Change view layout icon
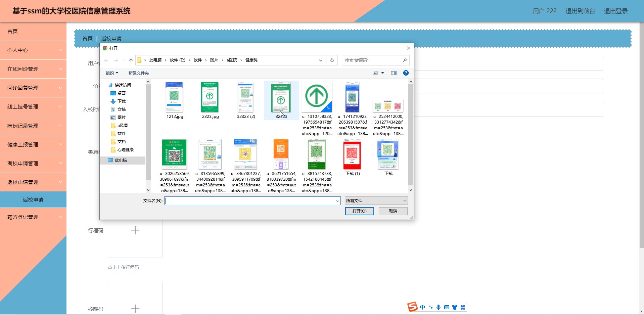 click(x=376, y=73)
